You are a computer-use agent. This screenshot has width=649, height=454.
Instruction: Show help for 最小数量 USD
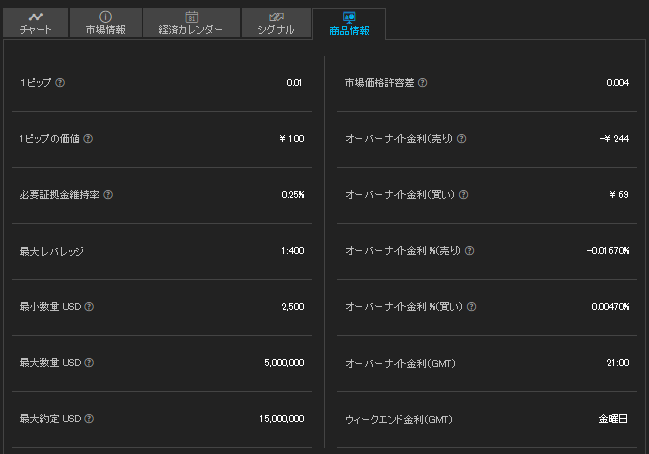[x=89, y=307]
